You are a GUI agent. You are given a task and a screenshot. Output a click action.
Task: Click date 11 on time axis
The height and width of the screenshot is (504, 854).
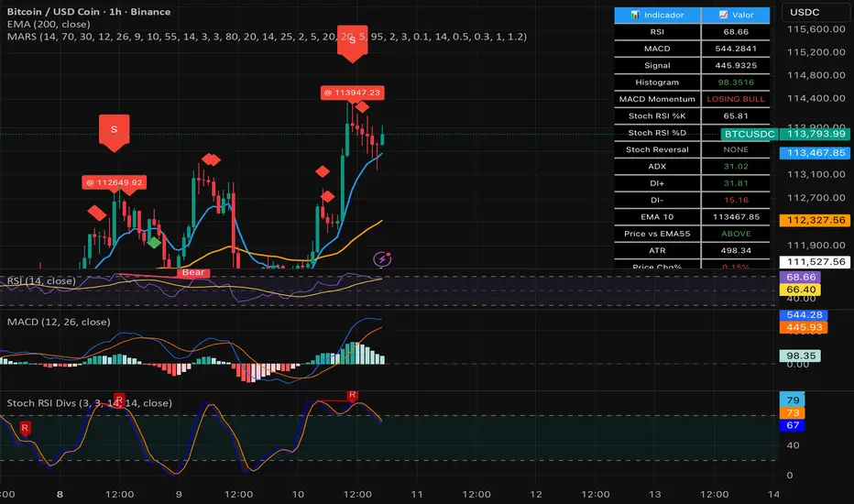[417, 494]
